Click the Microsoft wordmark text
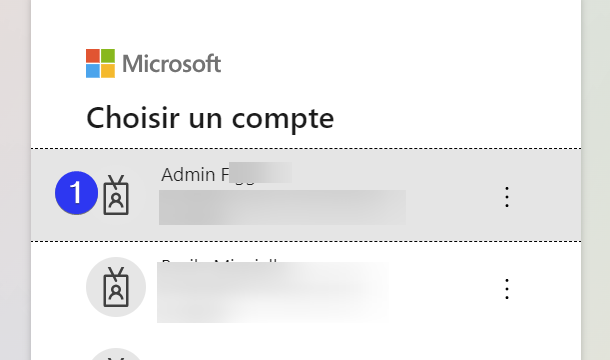The width and height of the screenshot is (610, 360). [172, 63]
